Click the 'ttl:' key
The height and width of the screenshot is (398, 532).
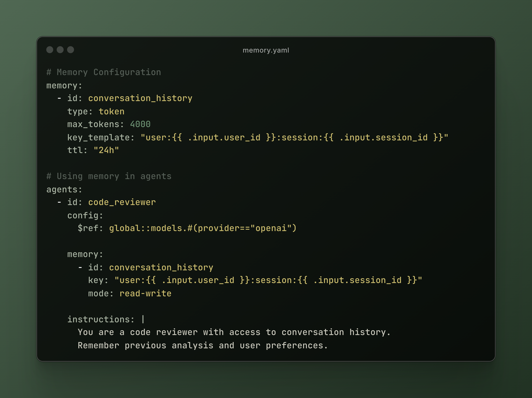coord(77,150)
